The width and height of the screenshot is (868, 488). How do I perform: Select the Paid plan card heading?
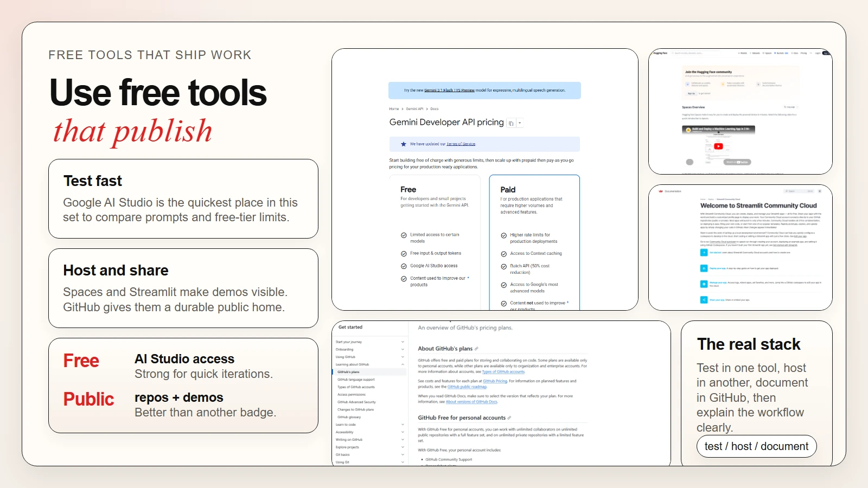tap(508, 190)
